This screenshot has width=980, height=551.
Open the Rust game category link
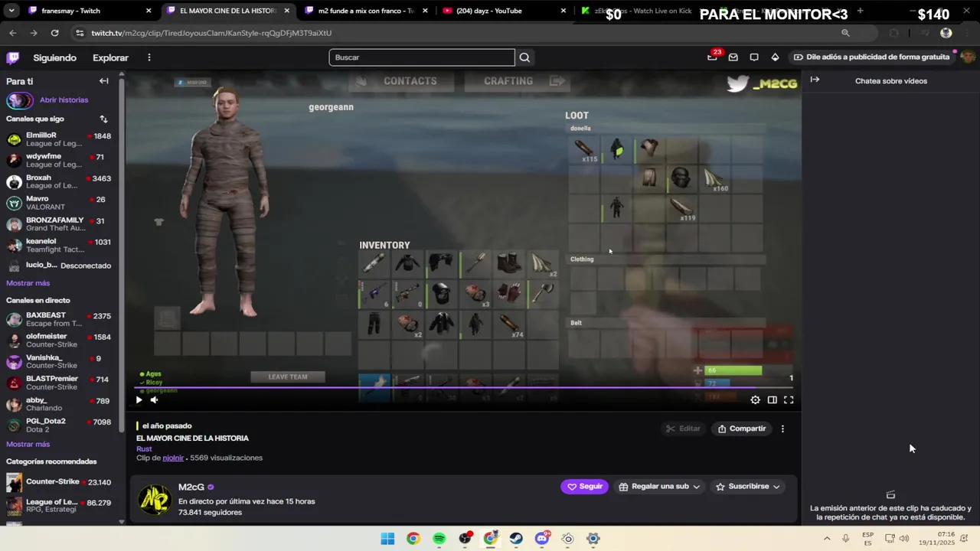[144, 449]
